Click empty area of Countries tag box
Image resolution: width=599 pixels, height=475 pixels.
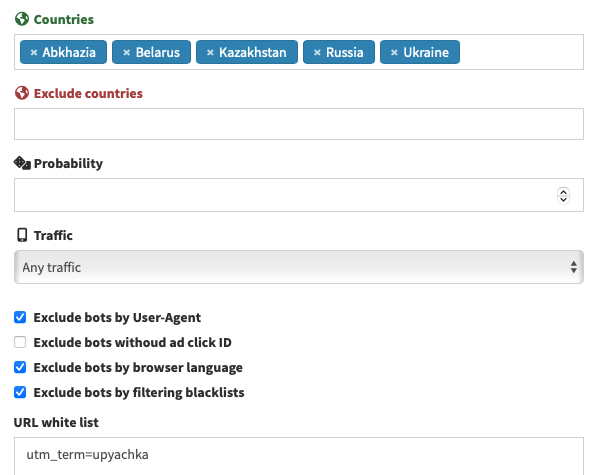point(521,52)
